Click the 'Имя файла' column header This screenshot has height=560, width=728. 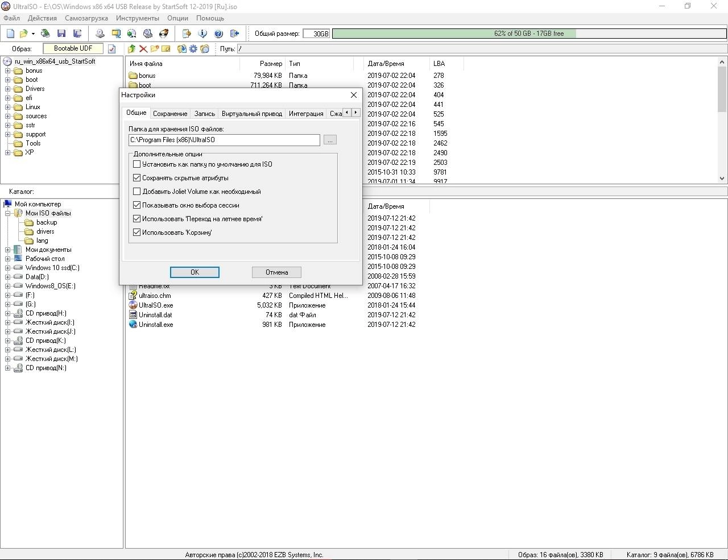point(146,64)
